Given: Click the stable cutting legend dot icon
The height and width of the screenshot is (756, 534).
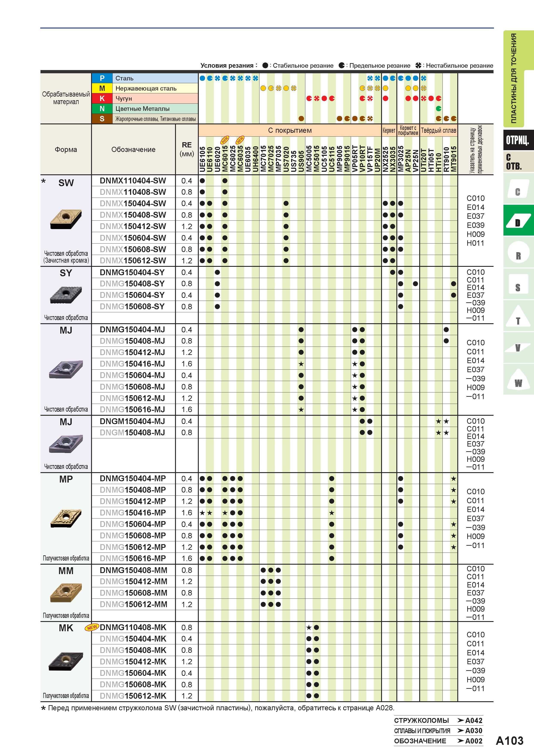Looking at the screenshot, I should click(265, 66).
